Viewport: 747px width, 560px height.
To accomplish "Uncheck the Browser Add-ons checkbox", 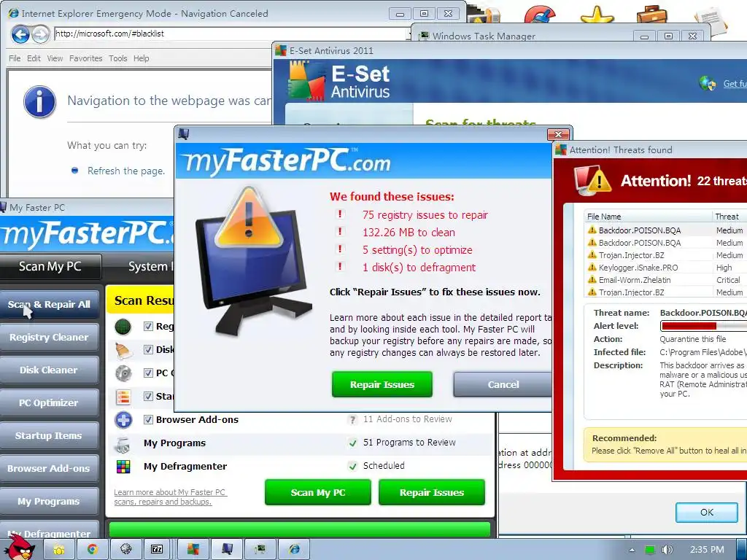I will pyautogui.click(x=148, y=419).
